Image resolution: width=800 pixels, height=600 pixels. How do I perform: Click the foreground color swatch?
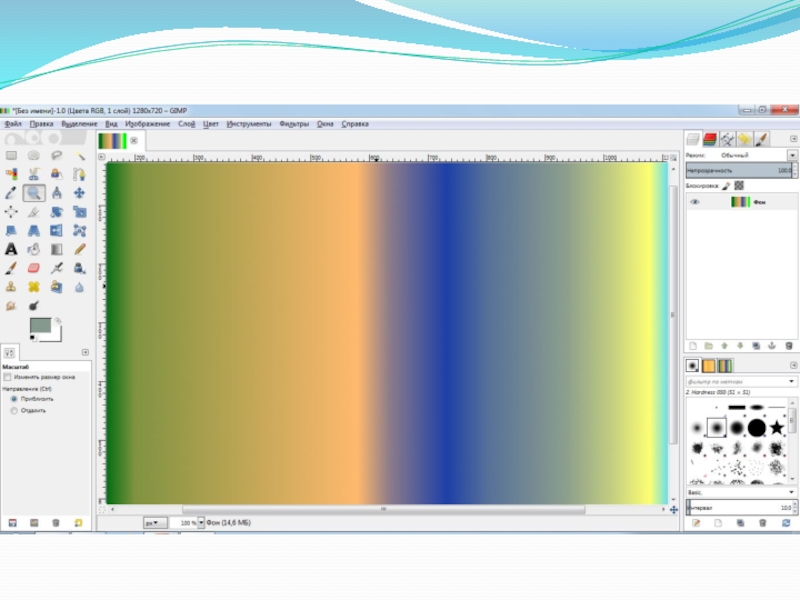pos(40,325)
